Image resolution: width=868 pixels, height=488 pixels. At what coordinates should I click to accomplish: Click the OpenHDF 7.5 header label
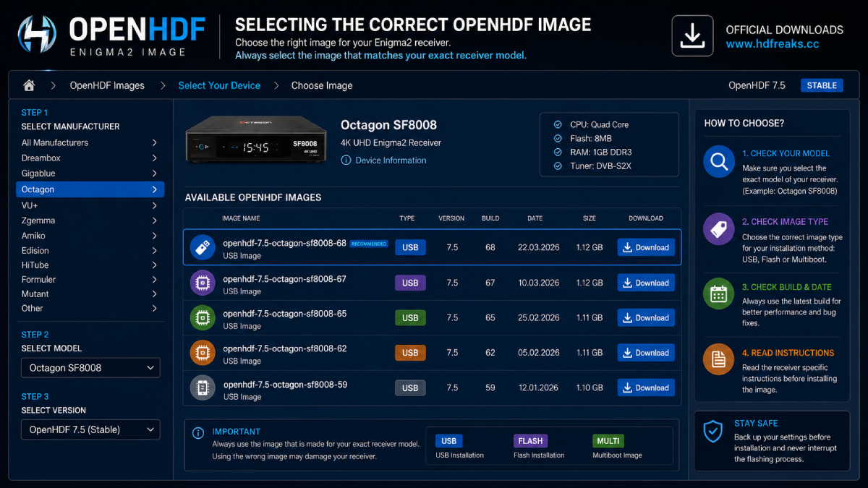click(757, 85)
